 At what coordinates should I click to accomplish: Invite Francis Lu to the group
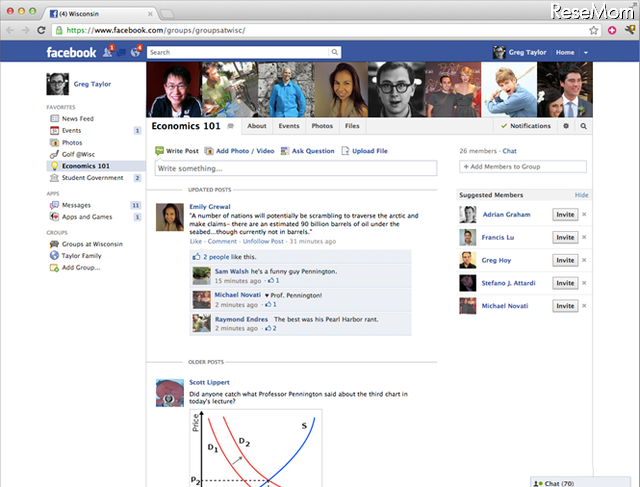coord(565,238)
